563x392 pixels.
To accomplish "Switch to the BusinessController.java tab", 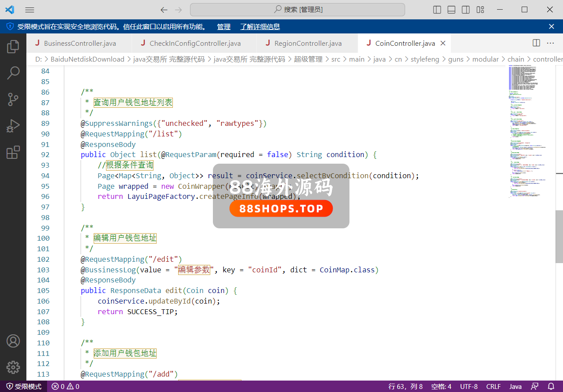I will (80, 44).
